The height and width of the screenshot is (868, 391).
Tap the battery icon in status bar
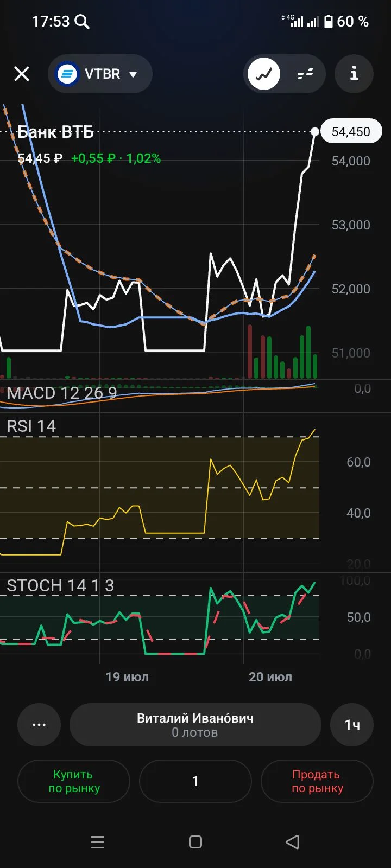329,22
